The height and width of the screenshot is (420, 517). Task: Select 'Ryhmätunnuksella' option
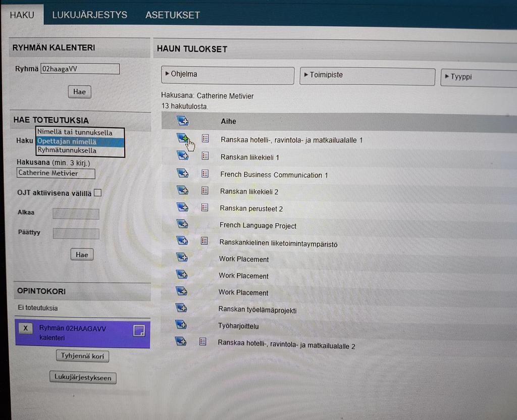point(80,150)
